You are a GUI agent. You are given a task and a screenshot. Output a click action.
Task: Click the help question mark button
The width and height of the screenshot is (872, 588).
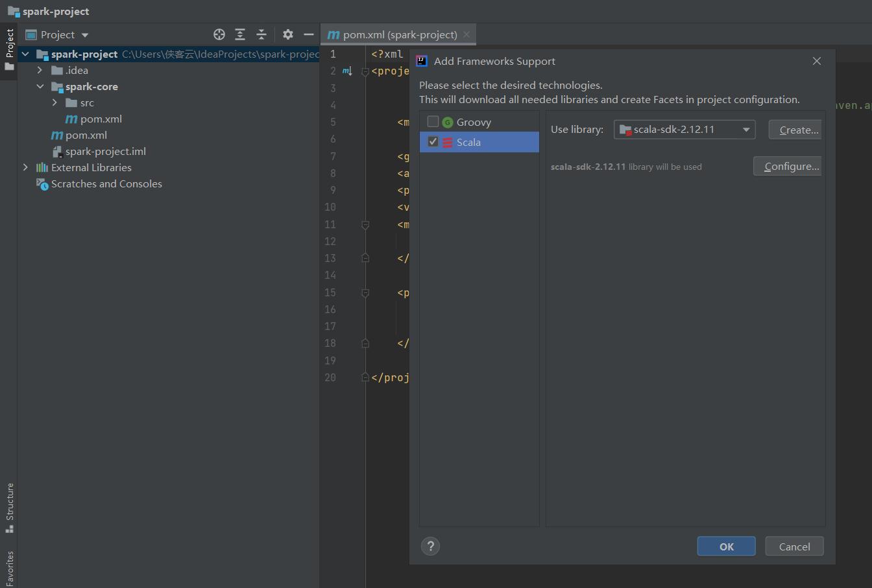pyautogui.click(x=430, y=546)
